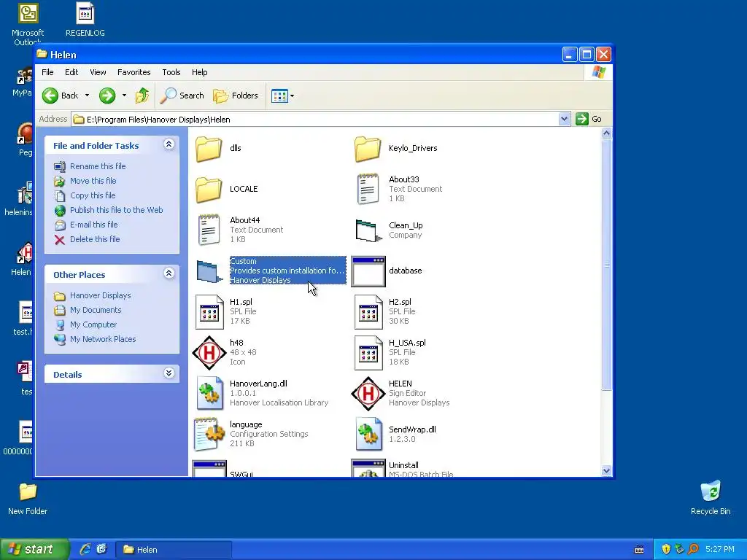This screenshot has height=560, width=747.
Task: Open the Search pane
Action: tap(182, 96)
